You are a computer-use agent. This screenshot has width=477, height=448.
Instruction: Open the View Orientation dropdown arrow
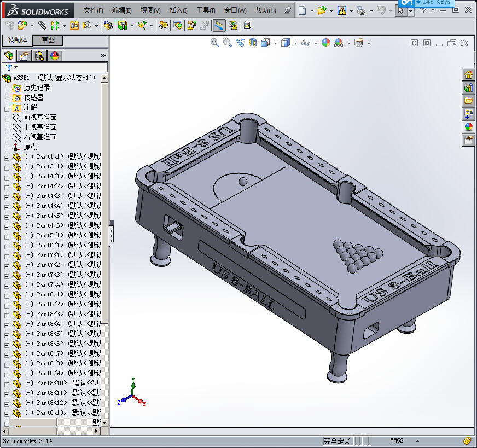click(x=275, y=43)
